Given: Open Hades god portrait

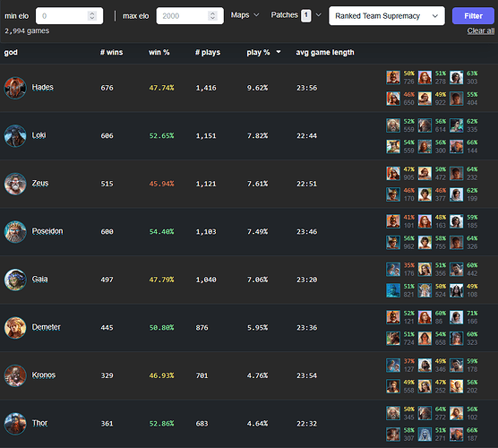Looking at the screenshot, I should click(x=15, y=88).
